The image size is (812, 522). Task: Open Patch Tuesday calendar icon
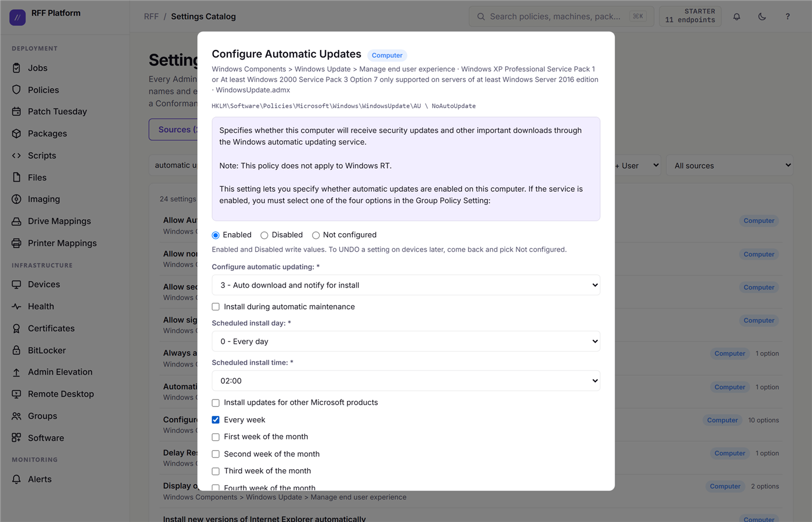pos(16,111)
